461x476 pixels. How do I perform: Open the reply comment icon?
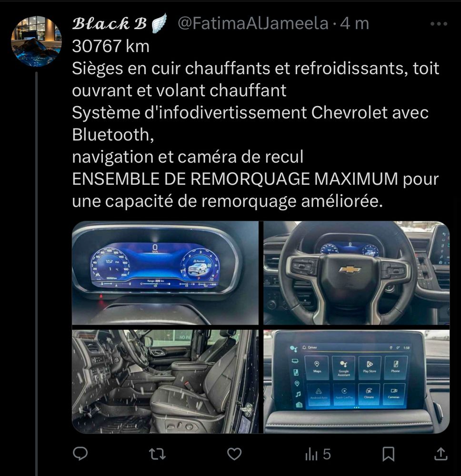tap(80, 454)
